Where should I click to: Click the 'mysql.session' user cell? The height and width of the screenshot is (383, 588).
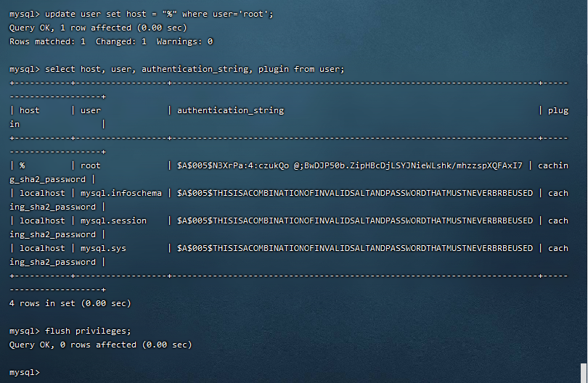113,221
